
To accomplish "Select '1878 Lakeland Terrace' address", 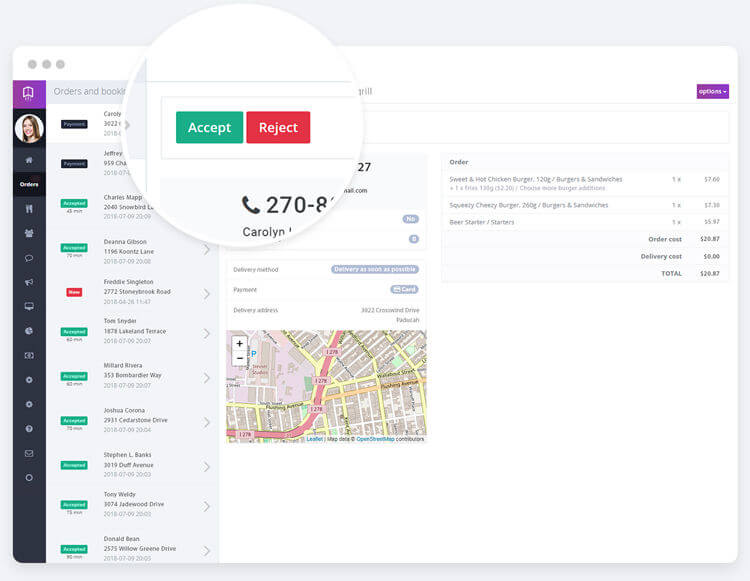I will [135, 331].
